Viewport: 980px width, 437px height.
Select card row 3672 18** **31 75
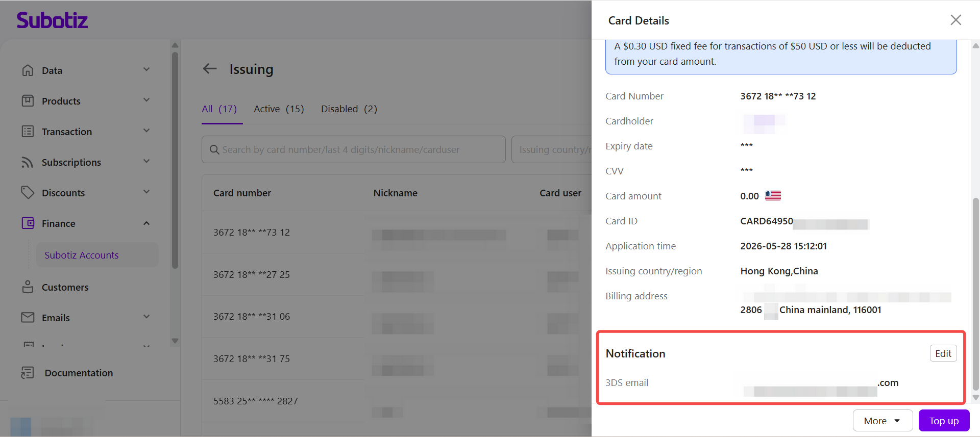(397, 359)
